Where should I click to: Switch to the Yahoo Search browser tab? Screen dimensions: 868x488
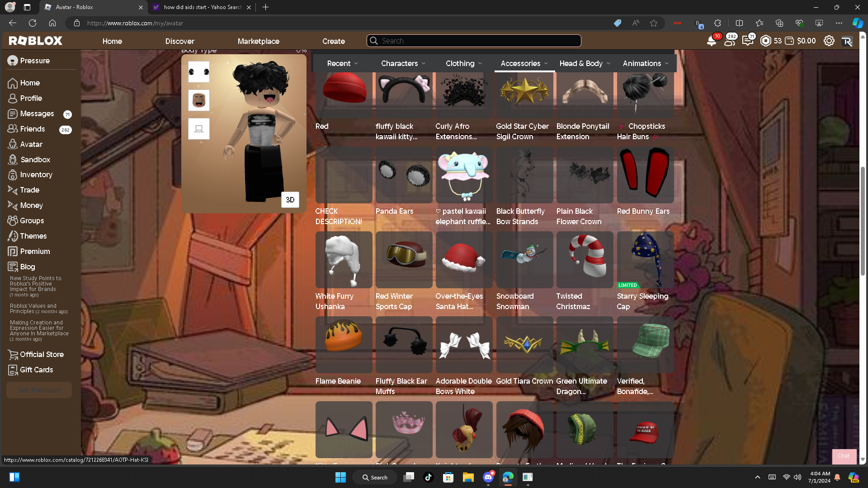201,7
